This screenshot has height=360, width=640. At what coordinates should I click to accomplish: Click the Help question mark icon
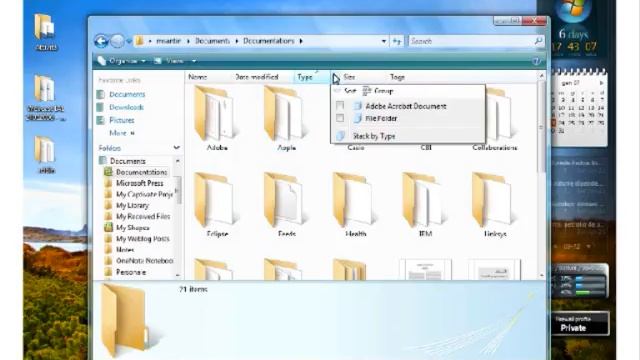pos(536,61)
